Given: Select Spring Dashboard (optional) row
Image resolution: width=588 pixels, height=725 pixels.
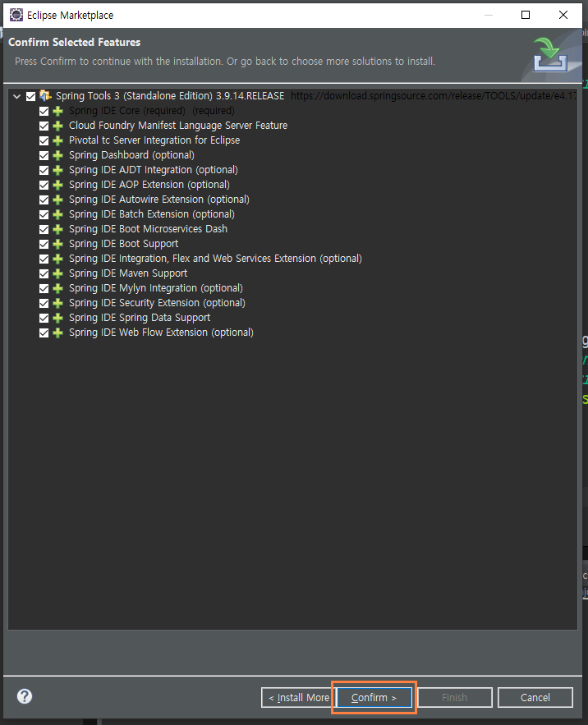Looking at the screenshot, I should (x=131, y=155).
